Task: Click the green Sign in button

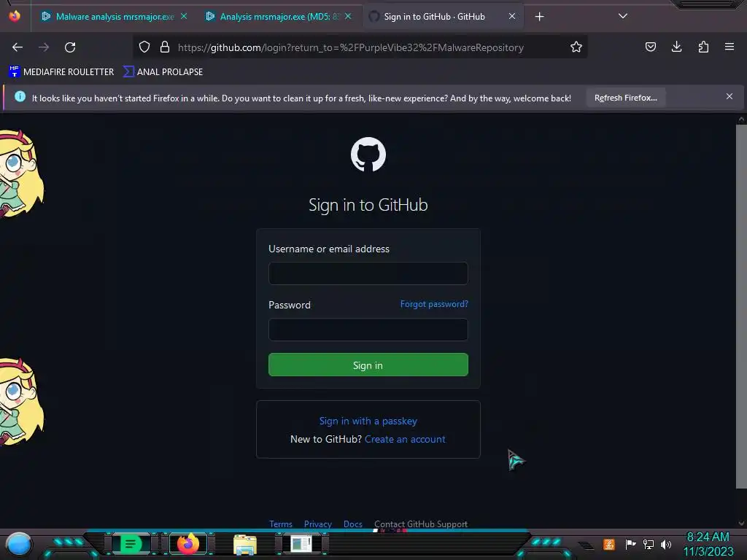Action: point(368,365)
